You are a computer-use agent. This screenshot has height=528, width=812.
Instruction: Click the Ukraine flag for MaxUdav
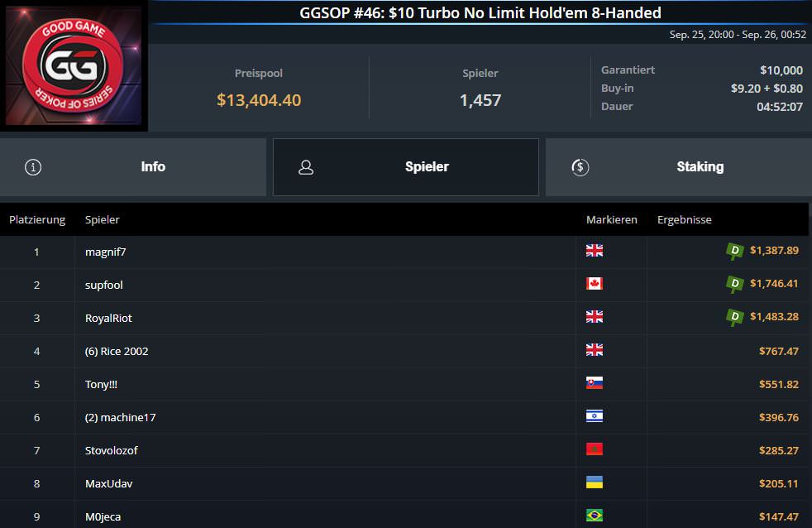point(595,482)
